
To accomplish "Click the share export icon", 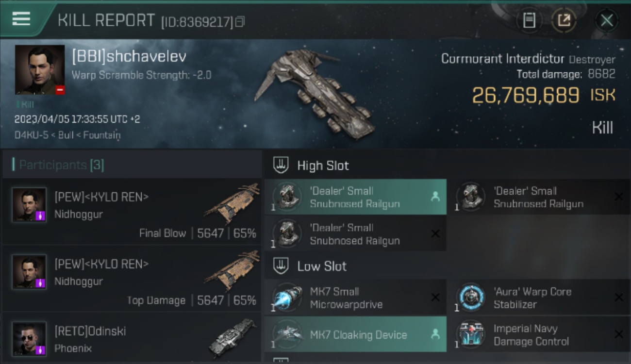I will 564,20.
